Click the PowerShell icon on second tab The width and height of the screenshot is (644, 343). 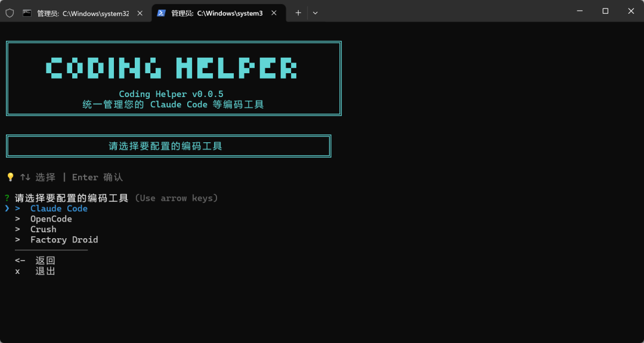tap(162, 13)
